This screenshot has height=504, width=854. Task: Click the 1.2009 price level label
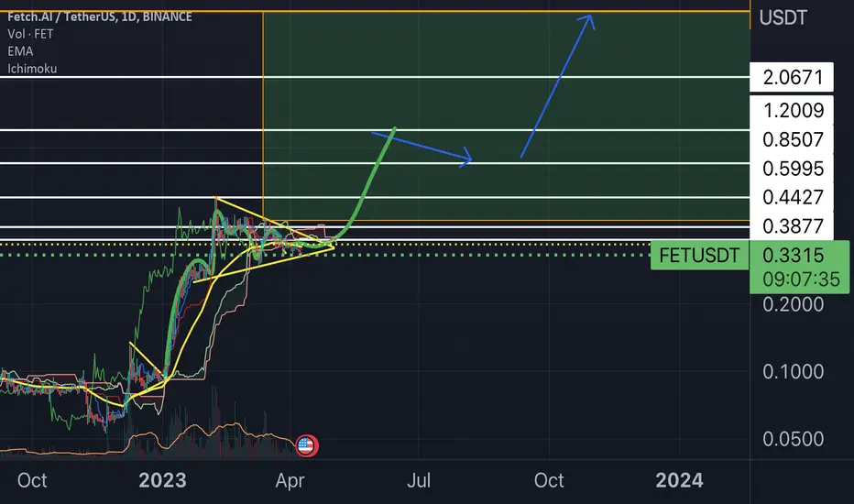point(792,111)
